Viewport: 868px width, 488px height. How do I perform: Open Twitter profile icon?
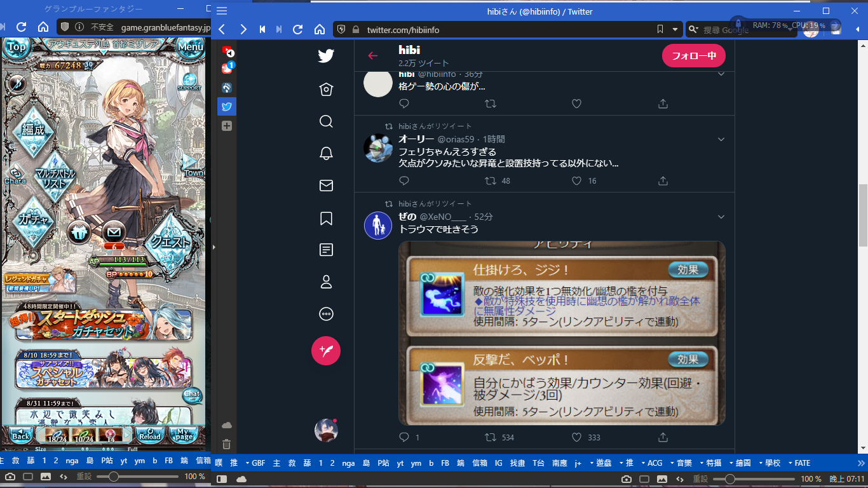(x=326, y=282)
